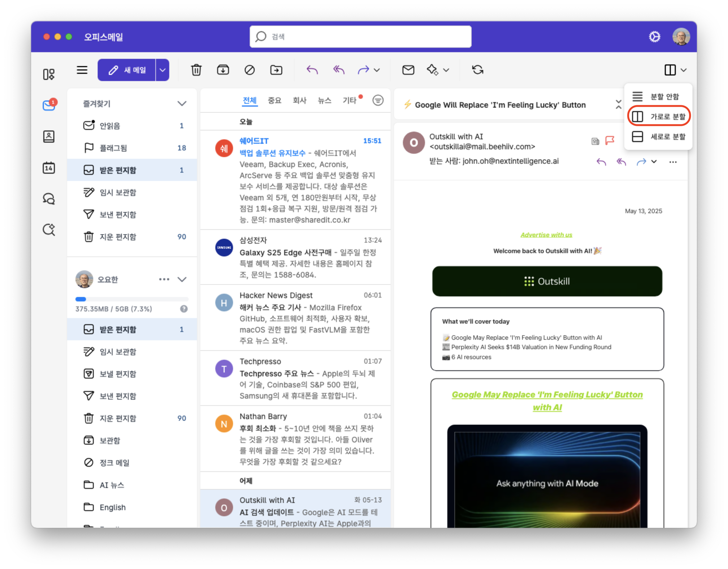Screen dimensions: 728x569
Task: Expand the message subject header chevrons
Action: click(618, 104)
